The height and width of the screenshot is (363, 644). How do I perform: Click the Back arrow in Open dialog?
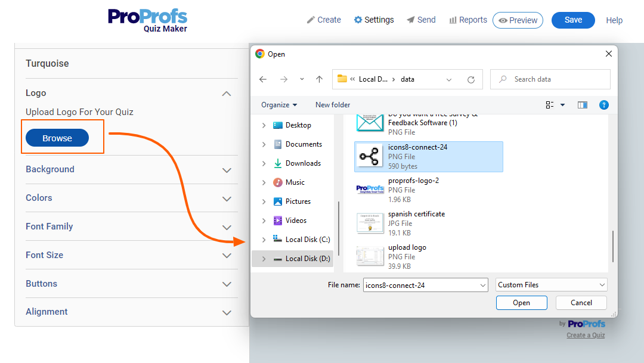(263, 79)
